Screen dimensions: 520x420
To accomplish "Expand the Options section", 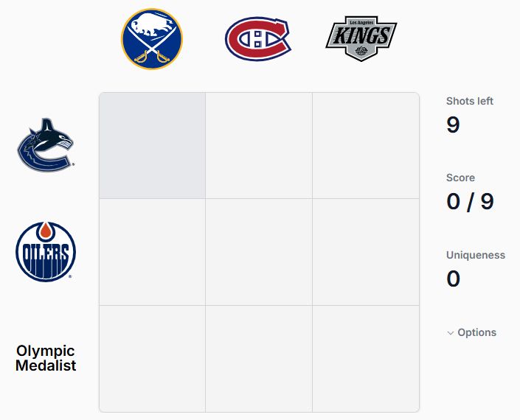I will tap(471, 332).
